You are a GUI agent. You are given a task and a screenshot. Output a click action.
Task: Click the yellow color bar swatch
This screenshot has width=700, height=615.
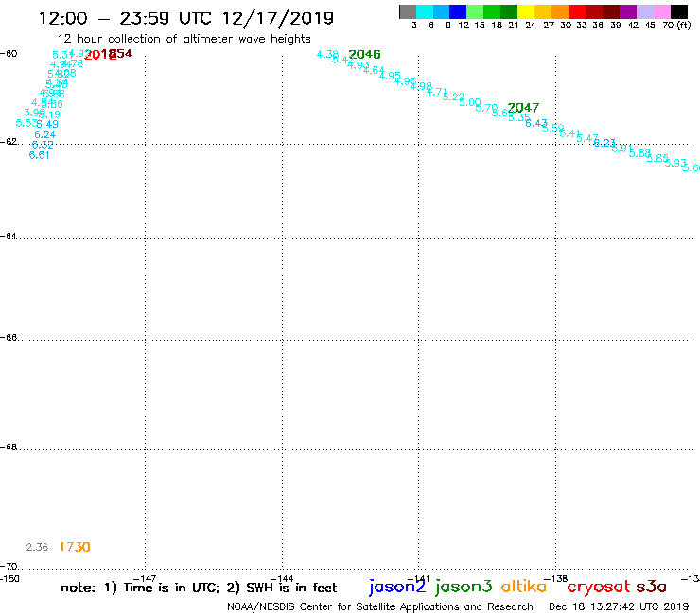pyautogui.click(x=526, y=11)
